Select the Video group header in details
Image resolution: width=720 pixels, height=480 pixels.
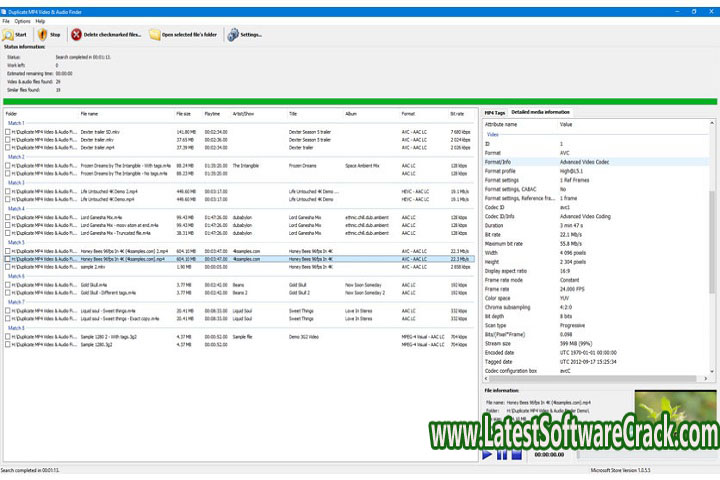point(493,135)
